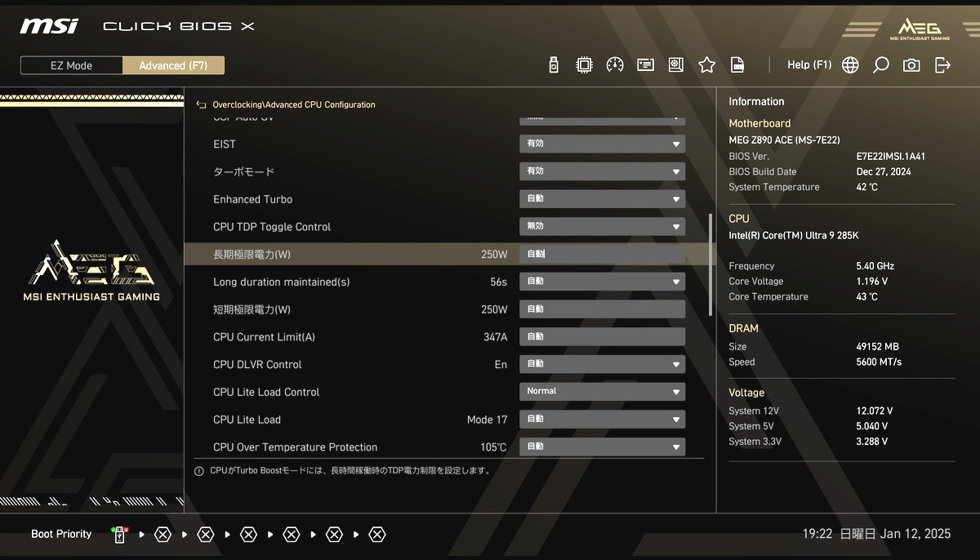980x560 pixels.
Task: Take screenshot with camera icon
Action: click(911, 65)
